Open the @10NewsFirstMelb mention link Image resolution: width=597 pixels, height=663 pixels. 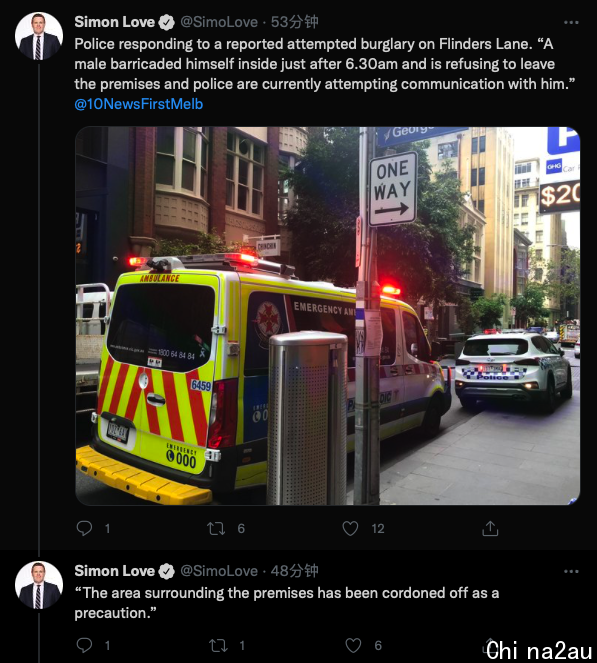tap(139, 104)
